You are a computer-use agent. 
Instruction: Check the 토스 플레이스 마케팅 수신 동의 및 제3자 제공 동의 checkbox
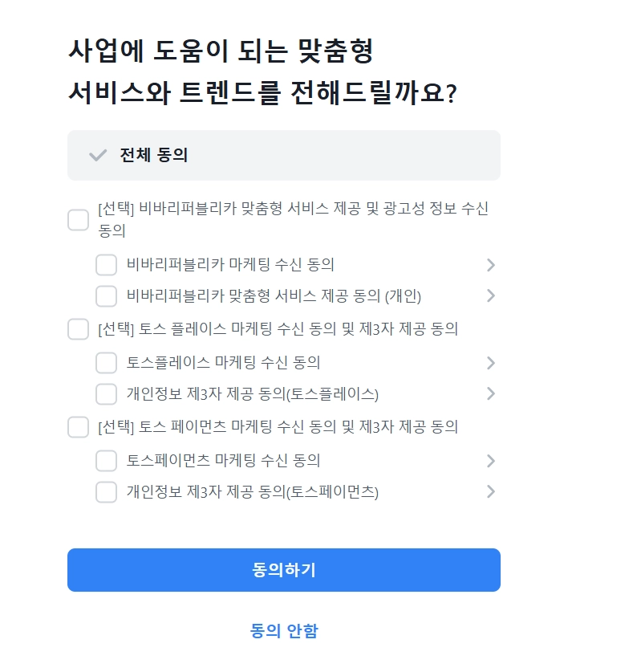tap(78, 329)
